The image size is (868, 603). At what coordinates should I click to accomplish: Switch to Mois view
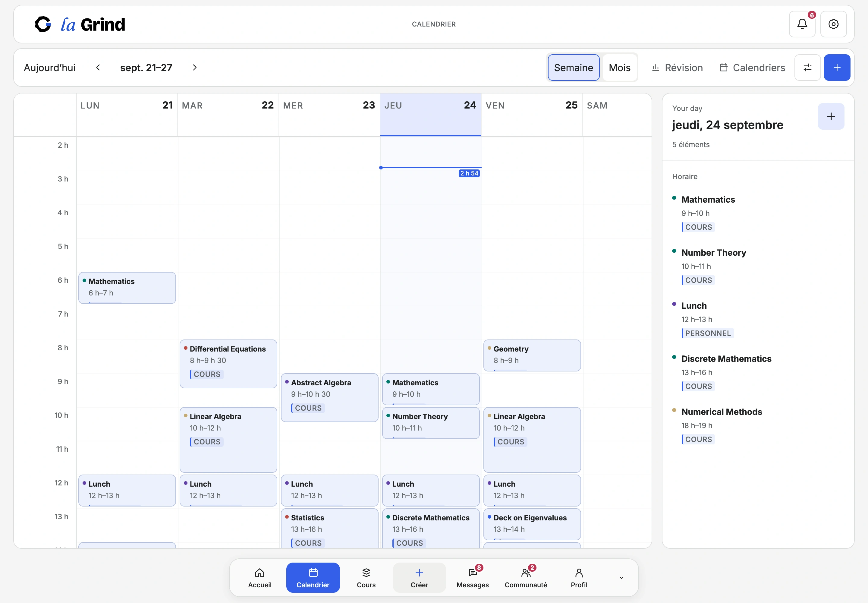pyautogui.click(x=619, y=68)
